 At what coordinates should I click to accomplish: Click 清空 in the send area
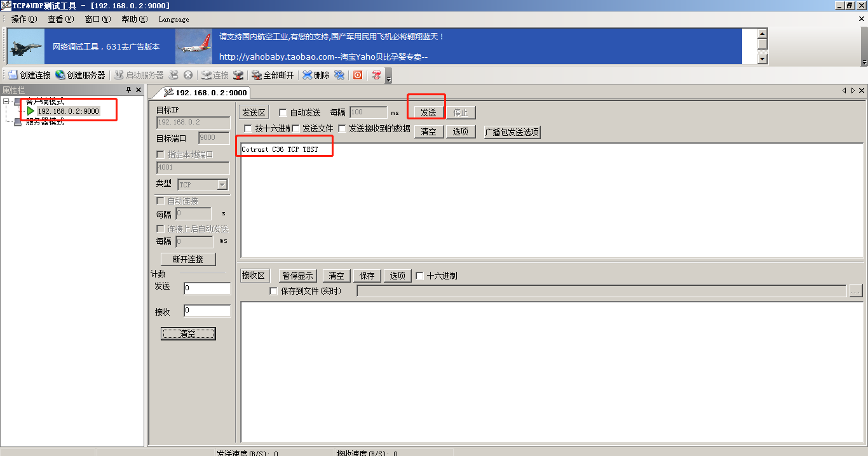pyautogui.click(x=429, y=131)
